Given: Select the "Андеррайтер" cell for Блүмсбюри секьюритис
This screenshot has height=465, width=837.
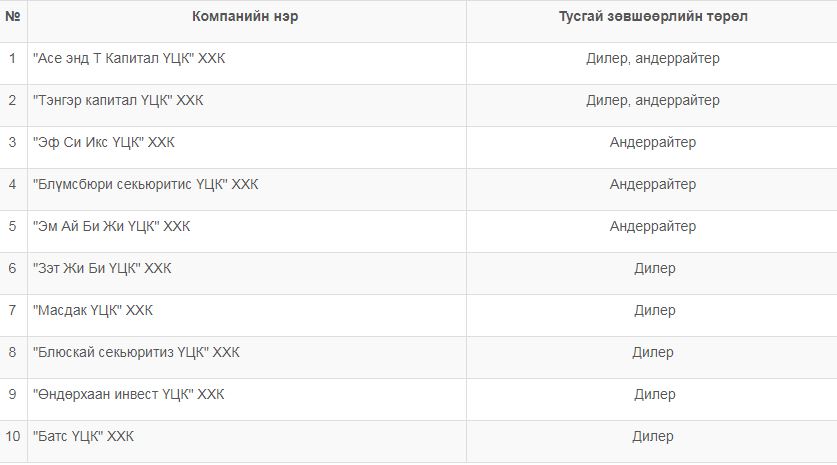Looking at the screenshot, I should click(x=652, y=185).
